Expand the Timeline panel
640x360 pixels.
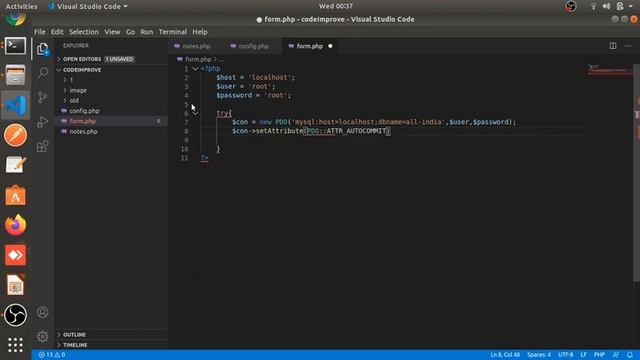pyautogui.click(x=75, y=345)
